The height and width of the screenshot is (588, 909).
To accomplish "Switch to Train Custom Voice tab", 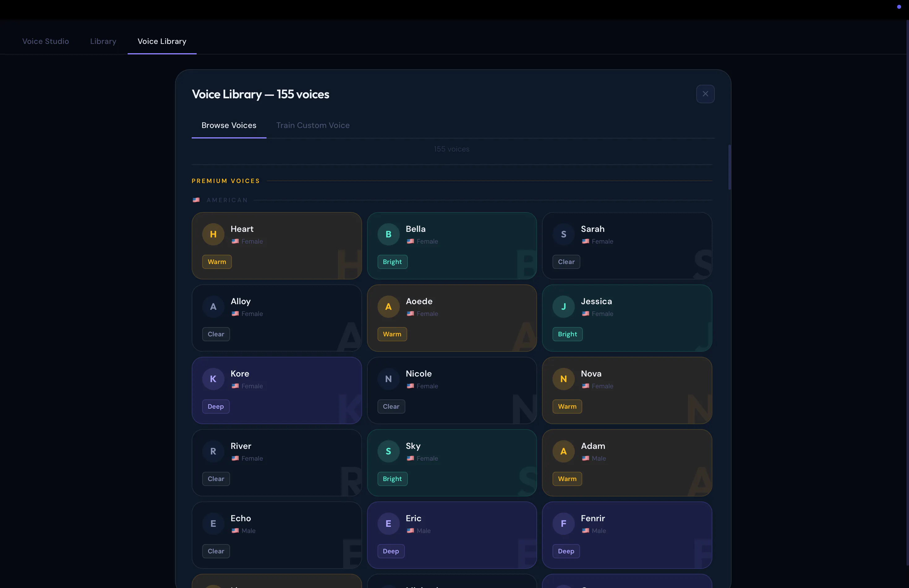I will pos(313,125).
